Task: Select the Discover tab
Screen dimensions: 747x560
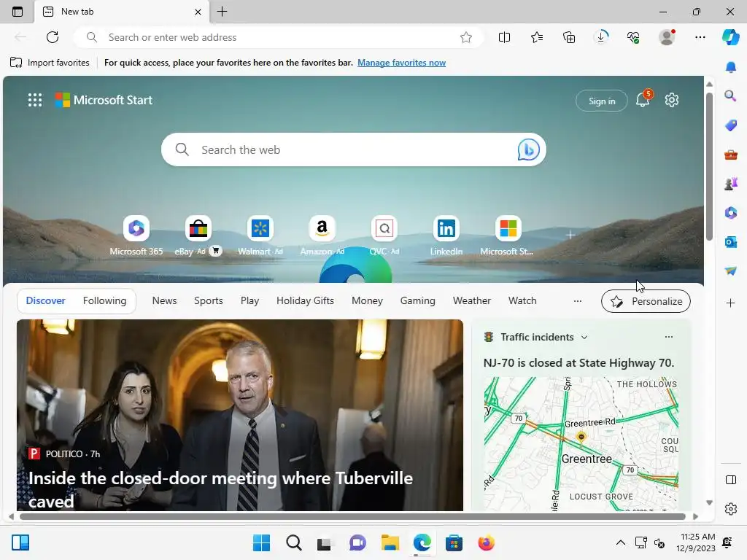Action: click(46, 301)
